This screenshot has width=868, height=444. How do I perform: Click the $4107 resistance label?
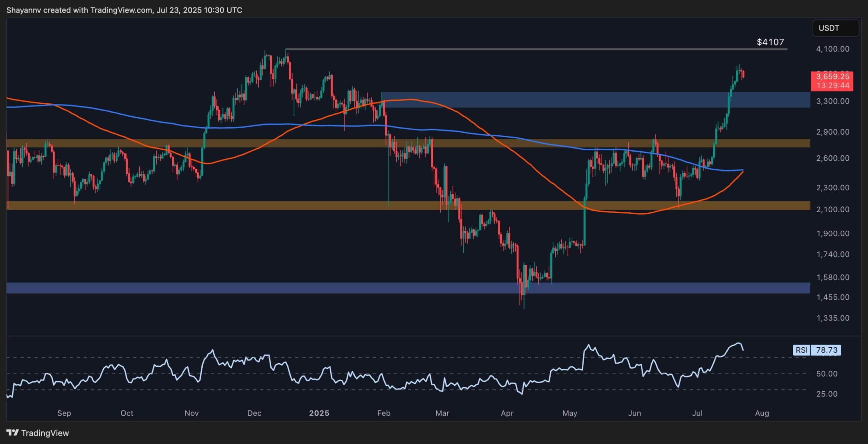(770, 42)
